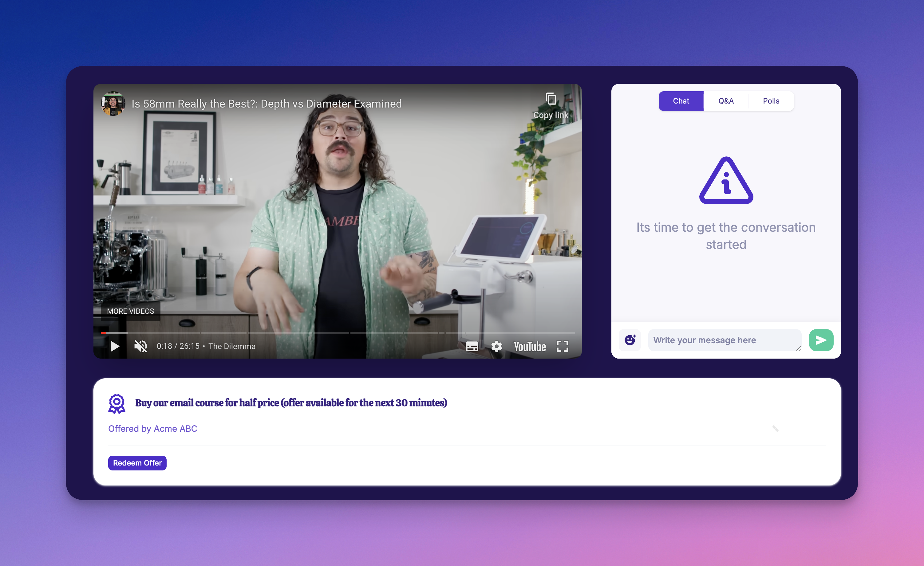Switch to the Q&A tab
The image size is (924, 566).
[x=726, y=101]
